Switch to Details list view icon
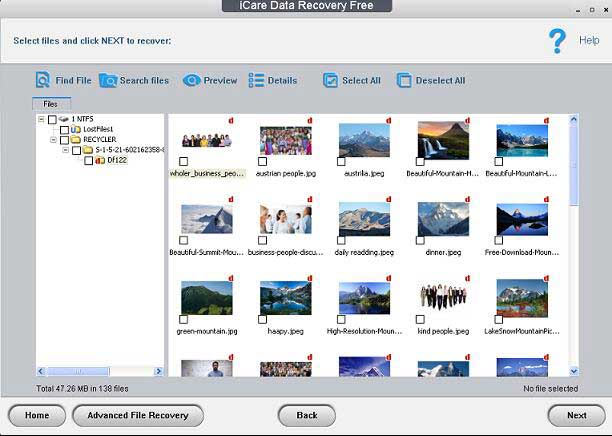 click(257, 80)
